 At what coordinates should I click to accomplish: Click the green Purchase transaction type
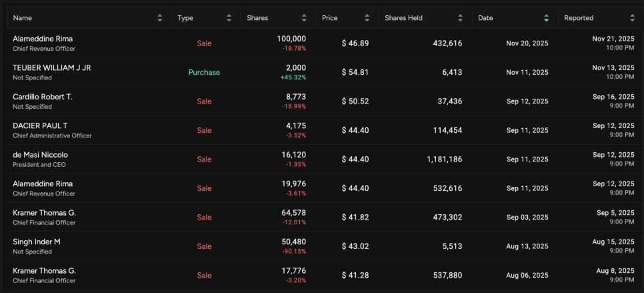(204, 72)
